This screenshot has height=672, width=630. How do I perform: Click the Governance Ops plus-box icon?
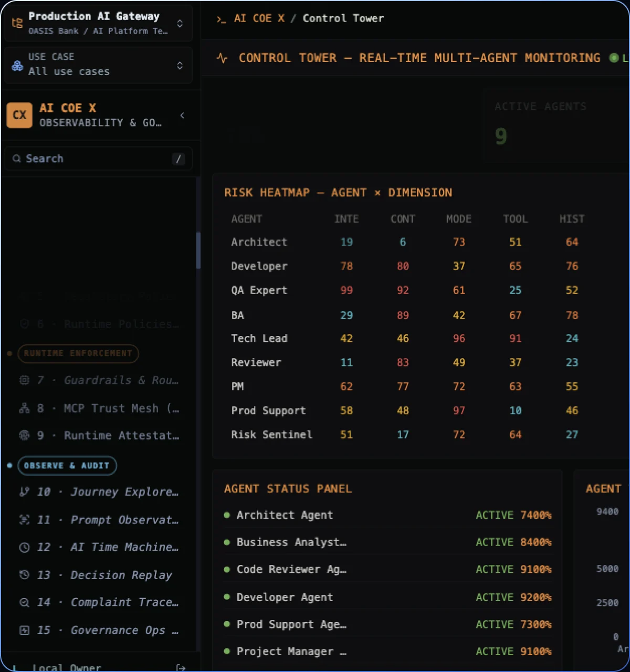pyautogui.click(x=24, y=631)
